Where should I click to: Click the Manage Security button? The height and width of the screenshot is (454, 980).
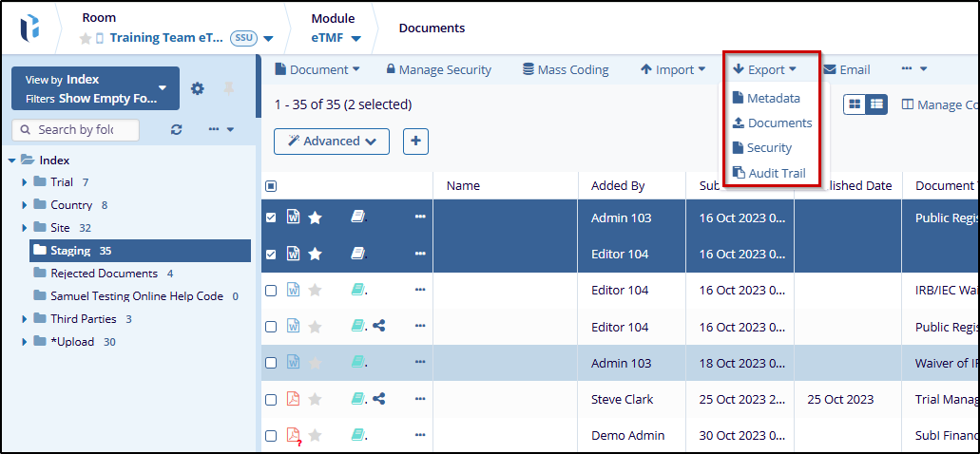(x=438, y=69)
